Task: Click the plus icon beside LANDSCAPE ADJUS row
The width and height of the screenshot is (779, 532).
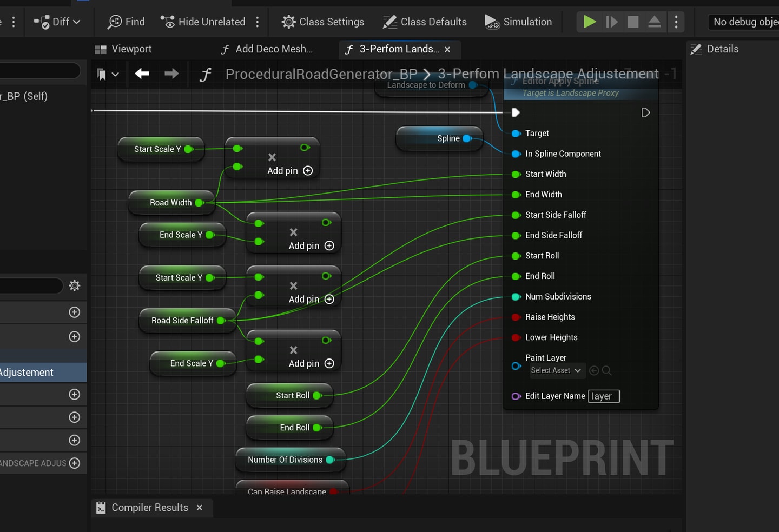Action: click(75, 463)
